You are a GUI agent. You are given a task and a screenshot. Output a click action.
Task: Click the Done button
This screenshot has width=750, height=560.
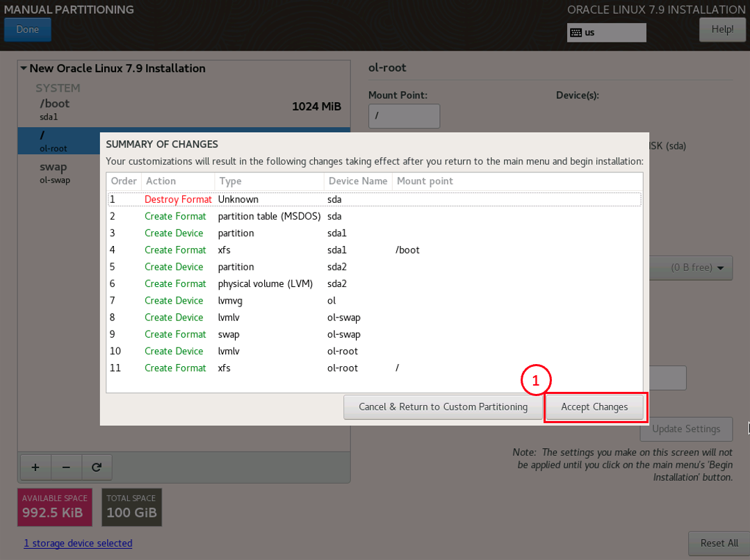tap(28, 30)
